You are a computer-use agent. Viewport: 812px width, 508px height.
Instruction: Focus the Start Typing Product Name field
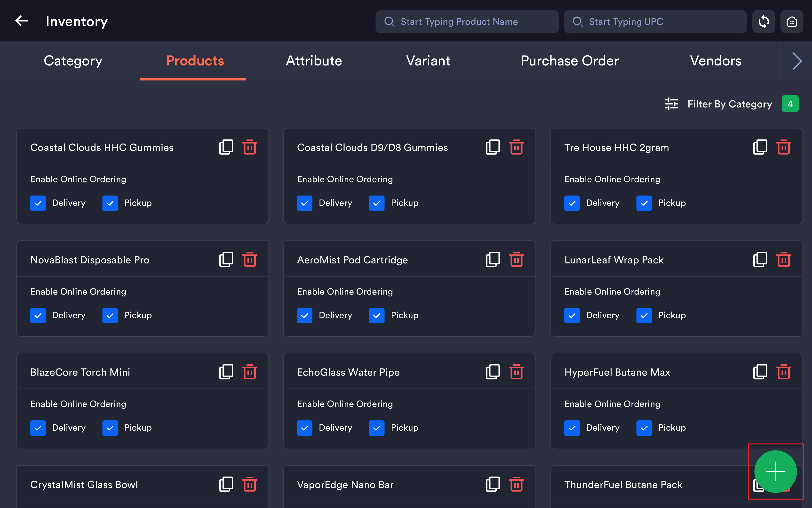467,22
